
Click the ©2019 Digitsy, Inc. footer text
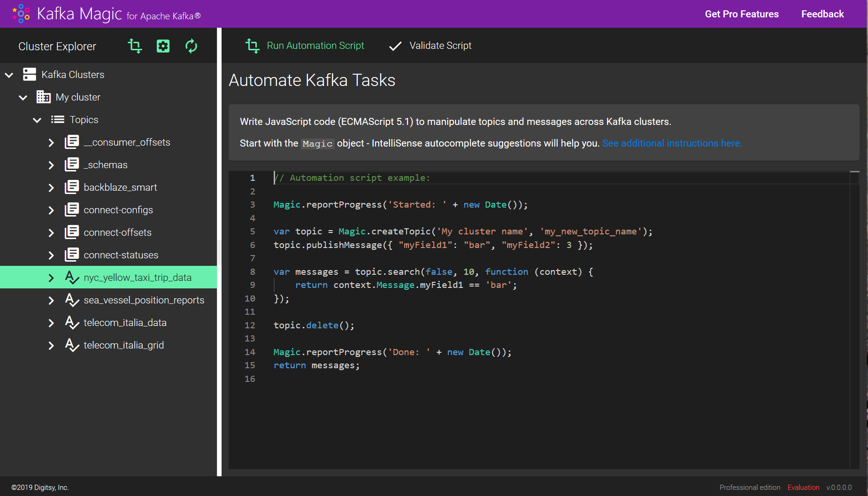point(40,488)
